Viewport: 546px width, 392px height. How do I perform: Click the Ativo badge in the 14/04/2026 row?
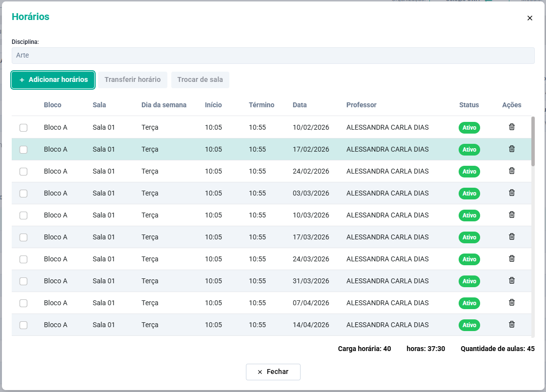point(469,325)
